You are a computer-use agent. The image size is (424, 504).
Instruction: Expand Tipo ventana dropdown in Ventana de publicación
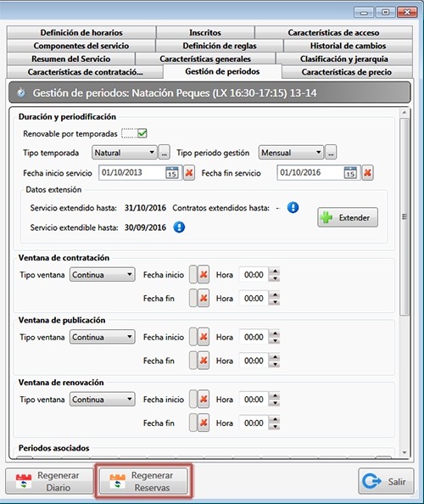click(103, 337)
